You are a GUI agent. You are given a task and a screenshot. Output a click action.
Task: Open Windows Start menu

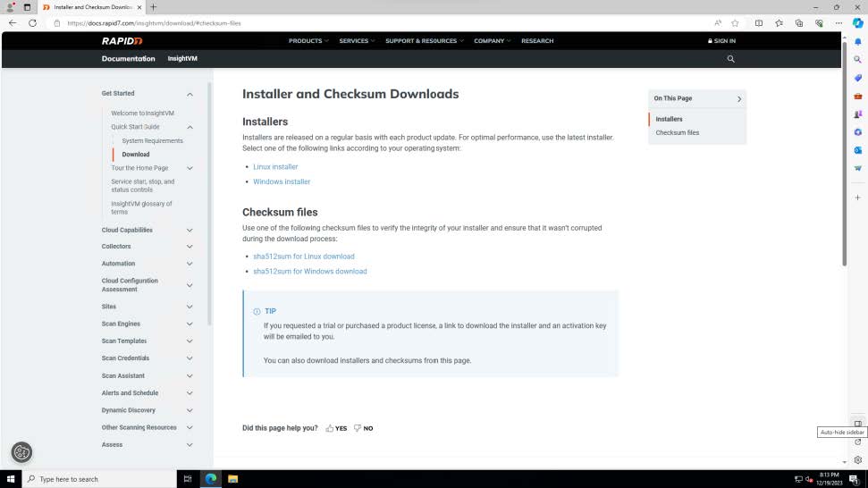(11, 479)
